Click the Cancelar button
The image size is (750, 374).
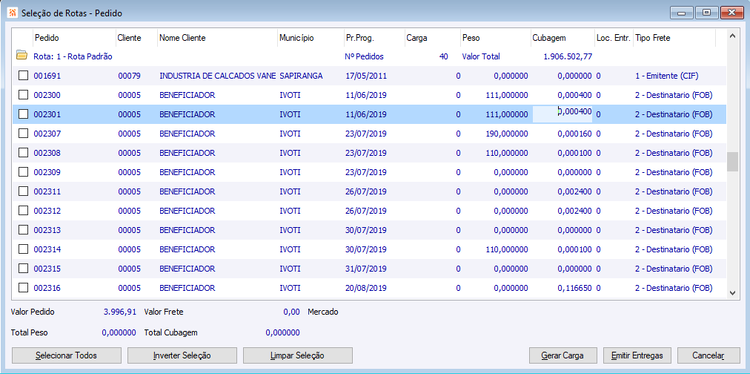tap(708, 355)
